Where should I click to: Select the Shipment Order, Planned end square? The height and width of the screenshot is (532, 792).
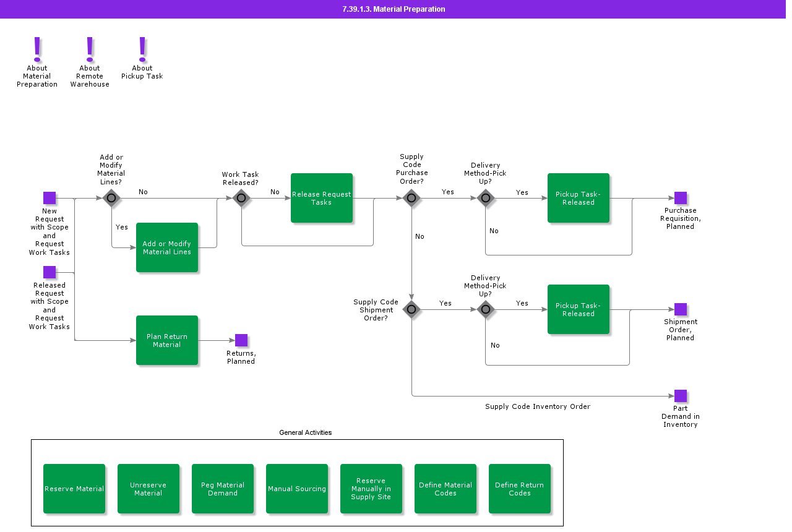click(681, 309)
